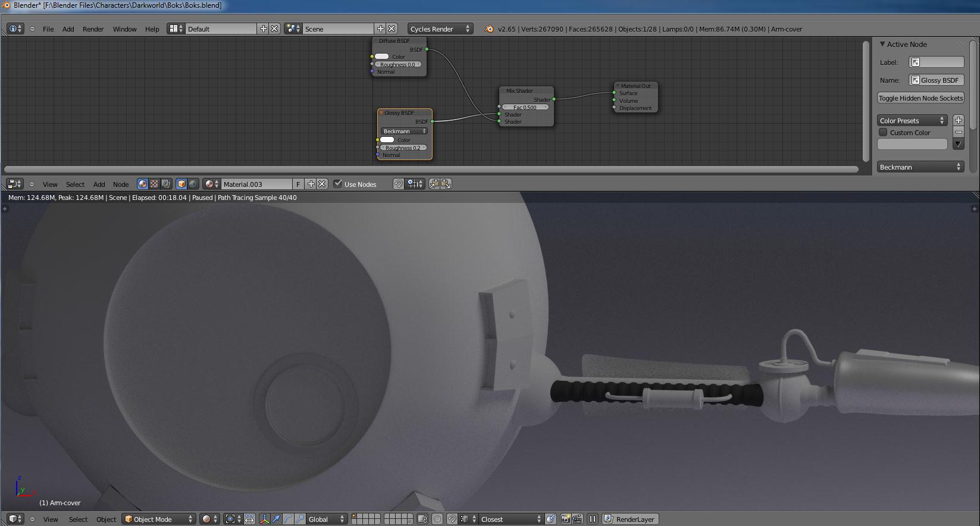The image size is (980, 526).
Task: Click the copy nodes icon in node header
Action: pyautogui.click(x=434, y=184)
